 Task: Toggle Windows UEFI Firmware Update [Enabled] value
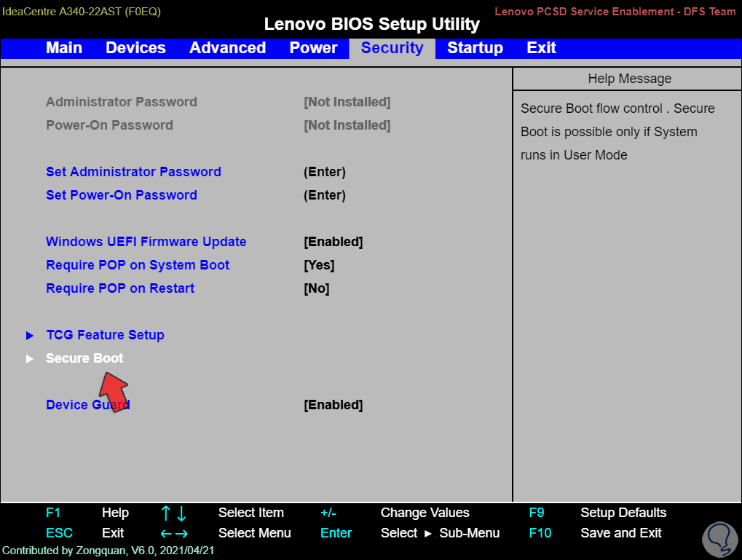[333, 242]
